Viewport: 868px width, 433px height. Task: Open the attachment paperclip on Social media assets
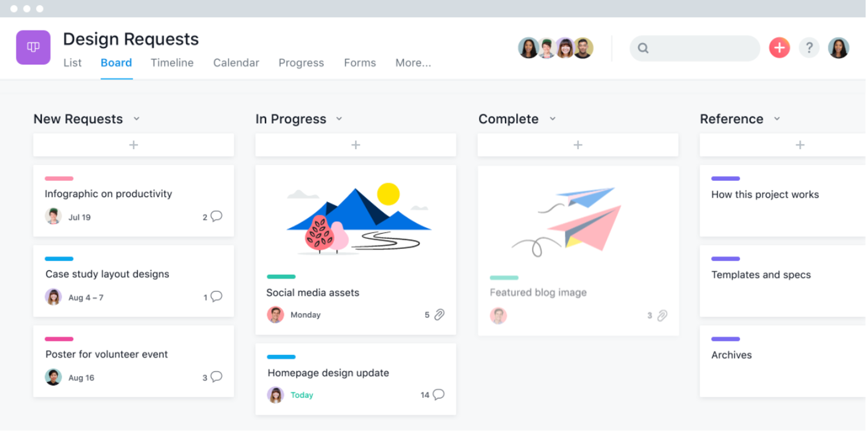pos(439,315)
